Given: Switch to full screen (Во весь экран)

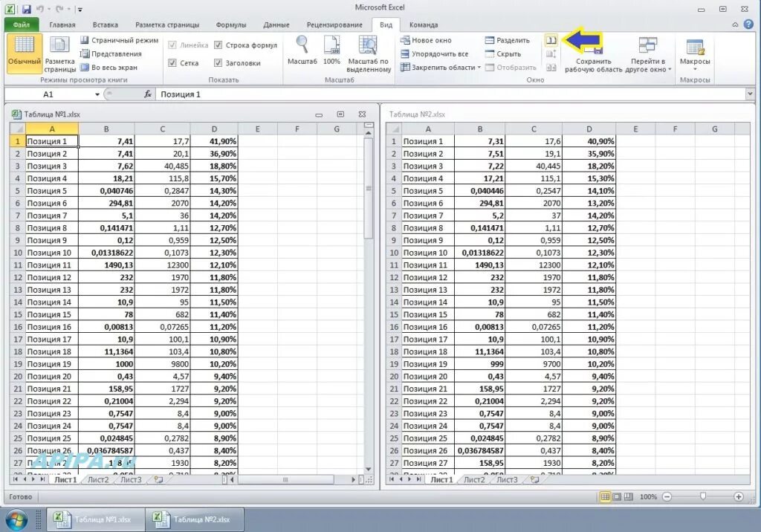Looking at the screenshot, I should pos(109,68).
